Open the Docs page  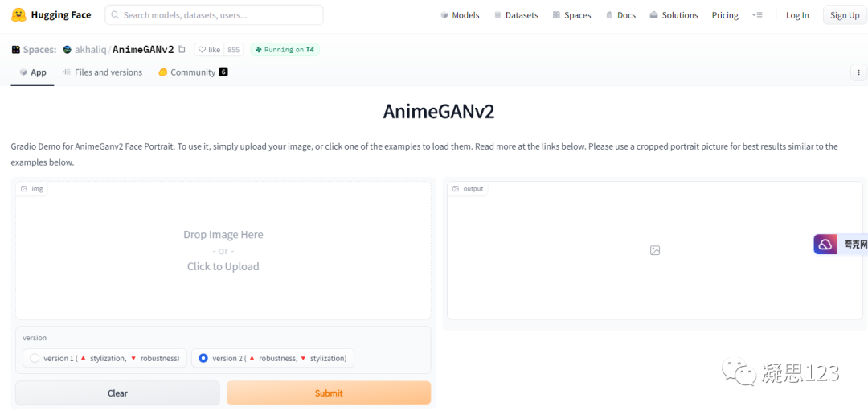620,15
